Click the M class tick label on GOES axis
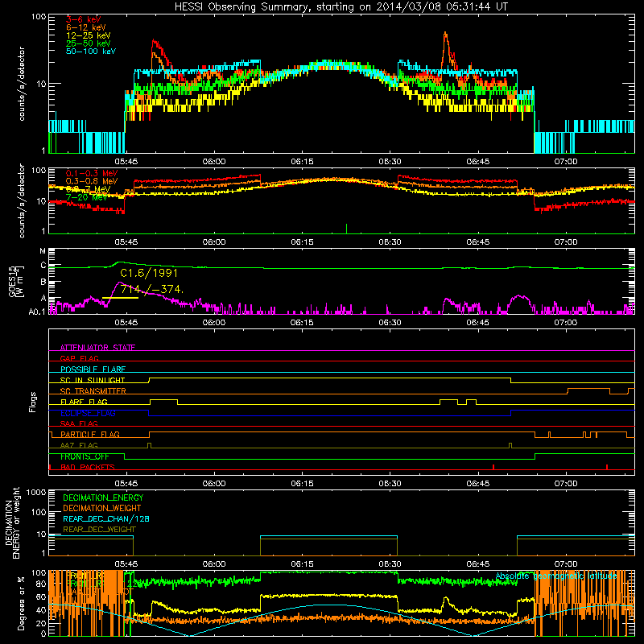Viewport: 644px width, 644px height. 43,251
